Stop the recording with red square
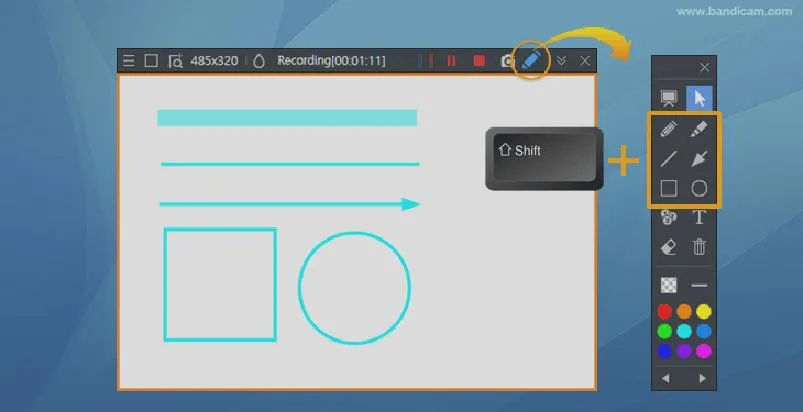 [479, 61]
